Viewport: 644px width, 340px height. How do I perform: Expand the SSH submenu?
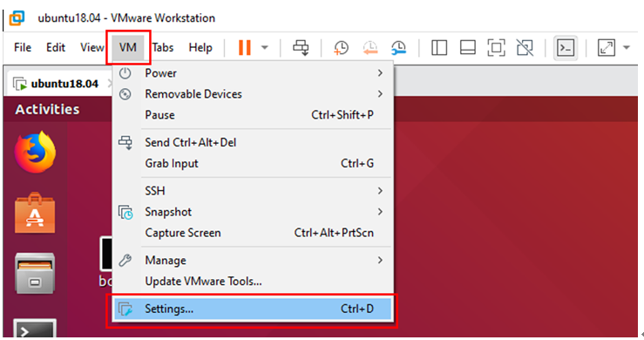253,191
